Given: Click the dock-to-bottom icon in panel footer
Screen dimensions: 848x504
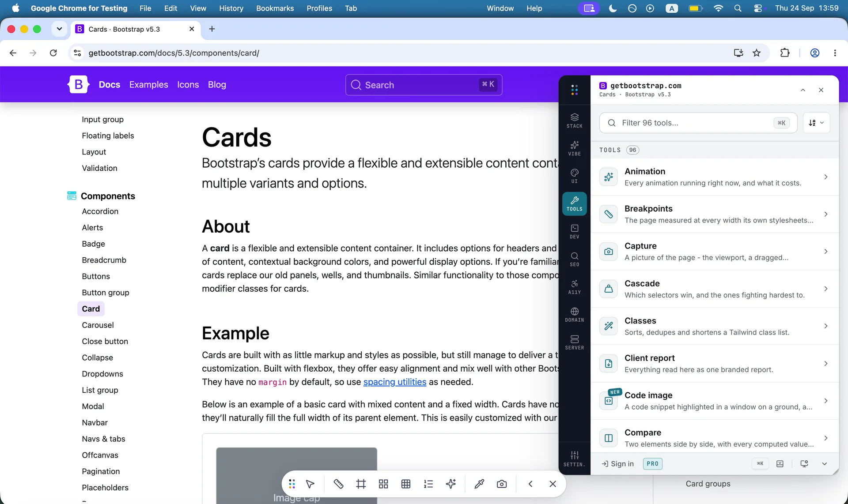Looking at the screenshot, I should (x=780, y=464).
